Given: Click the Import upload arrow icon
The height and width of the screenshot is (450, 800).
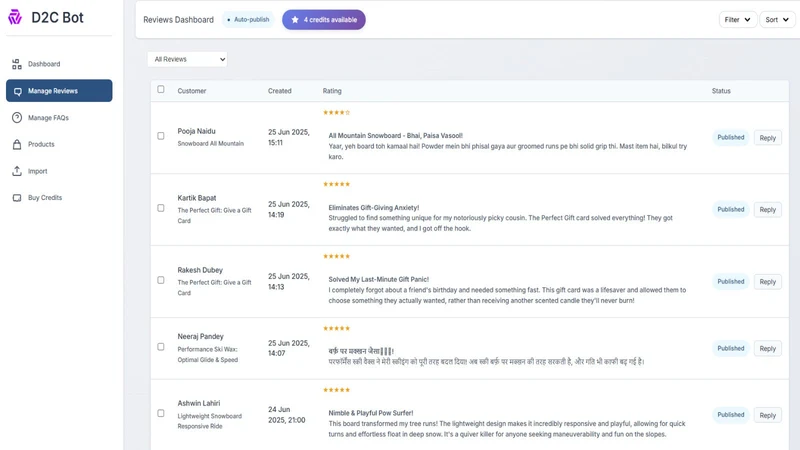Looking at the screenshot, I should pos(17,171).
